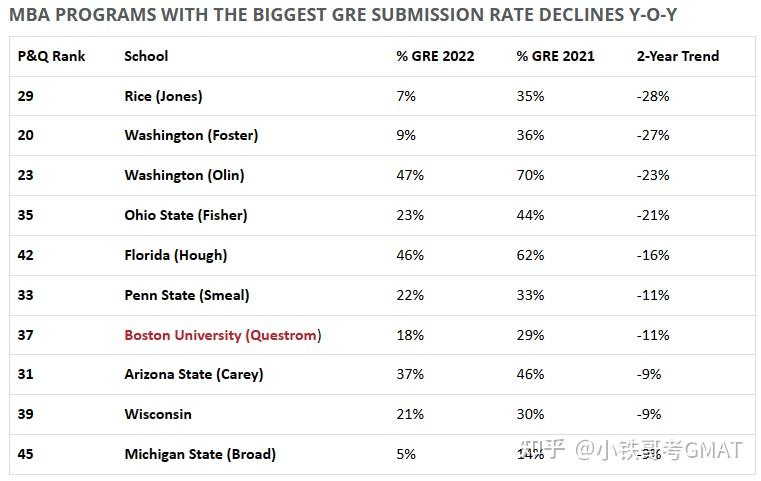The height and width of the screenshot is (481, 761).
Task: Select the Ohio State (Fisher) cell
Action: pos(185,215)
